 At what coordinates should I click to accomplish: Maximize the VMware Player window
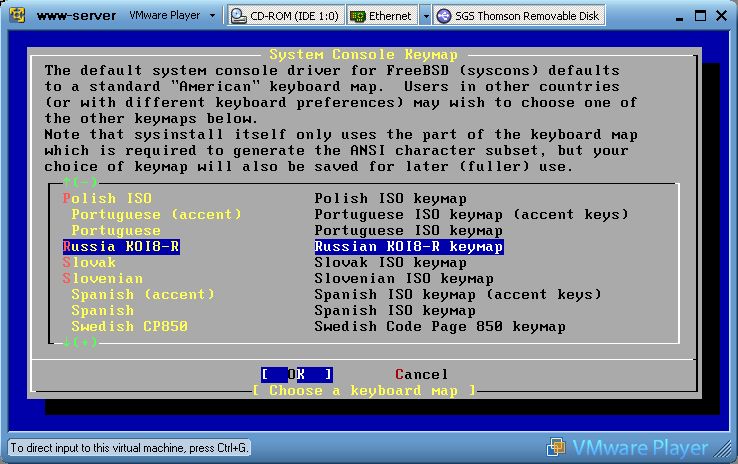point(700,16)
